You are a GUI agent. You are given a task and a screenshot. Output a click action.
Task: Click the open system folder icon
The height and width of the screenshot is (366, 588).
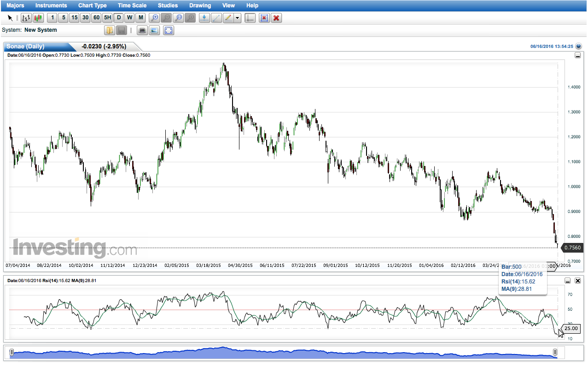(x=109, y=30)
